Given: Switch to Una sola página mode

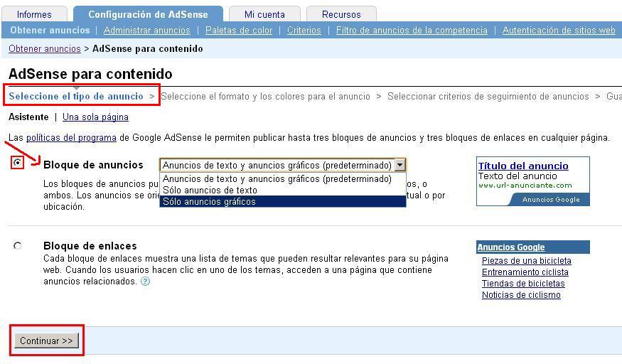Looking at the screenshot, I should pyautogui.click(x=95, y=117).
